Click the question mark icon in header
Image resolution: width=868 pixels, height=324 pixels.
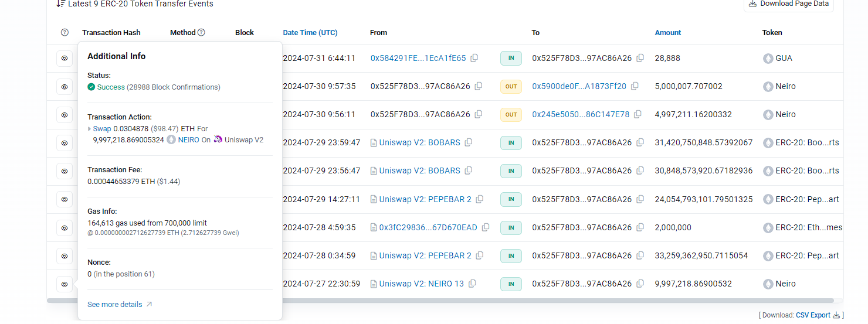pyautogui.click(x=65, y=33)
